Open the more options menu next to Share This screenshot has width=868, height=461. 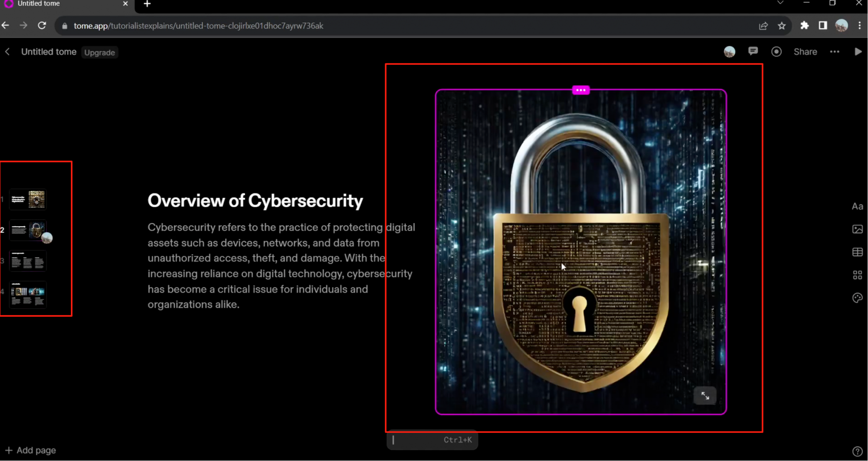pyautogui.click(x=835, y=52)
